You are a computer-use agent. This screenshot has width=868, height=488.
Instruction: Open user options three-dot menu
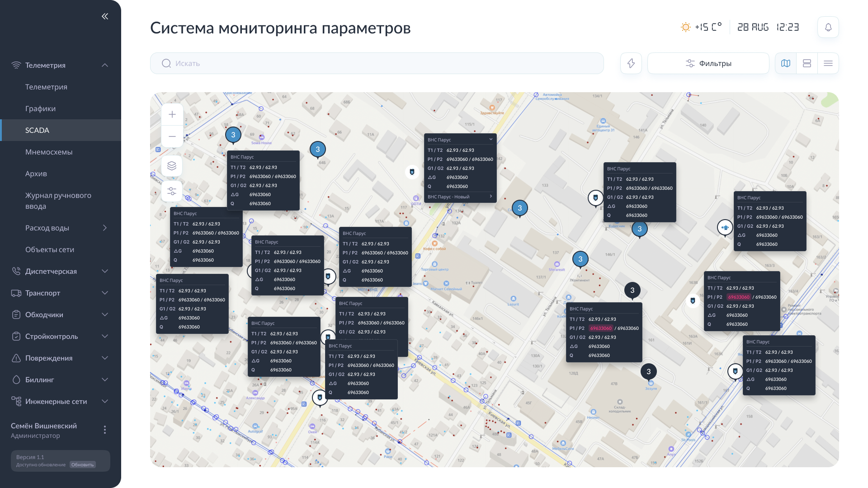point(105,430)
